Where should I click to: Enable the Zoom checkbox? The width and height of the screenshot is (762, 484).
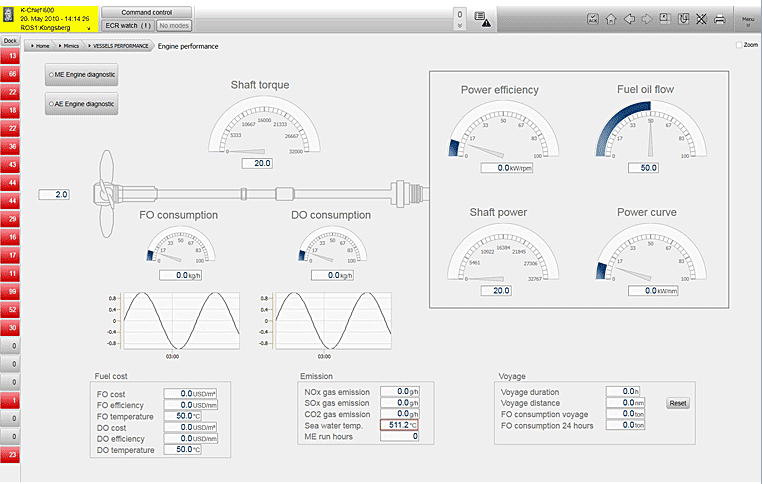[739, 45]
